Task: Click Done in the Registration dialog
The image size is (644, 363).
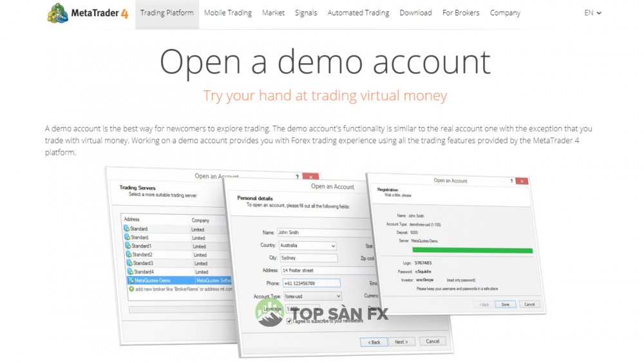Action: coord(505,304)
